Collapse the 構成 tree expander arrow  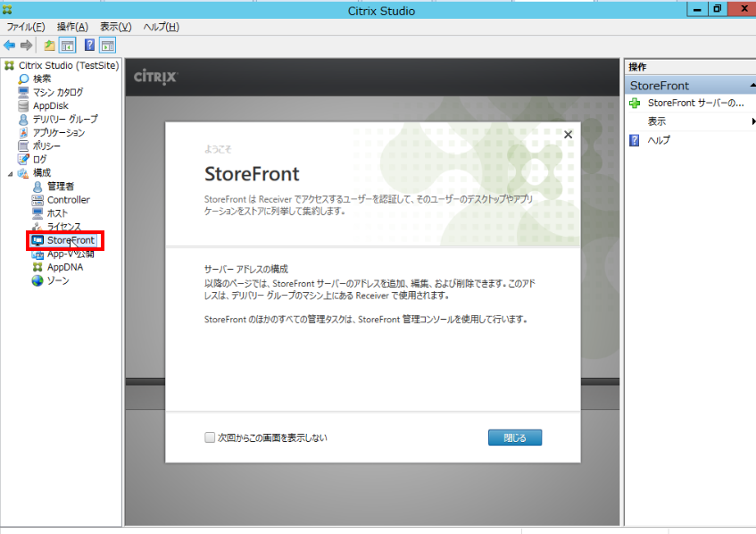pyautogui.click(x=10, y=173)
